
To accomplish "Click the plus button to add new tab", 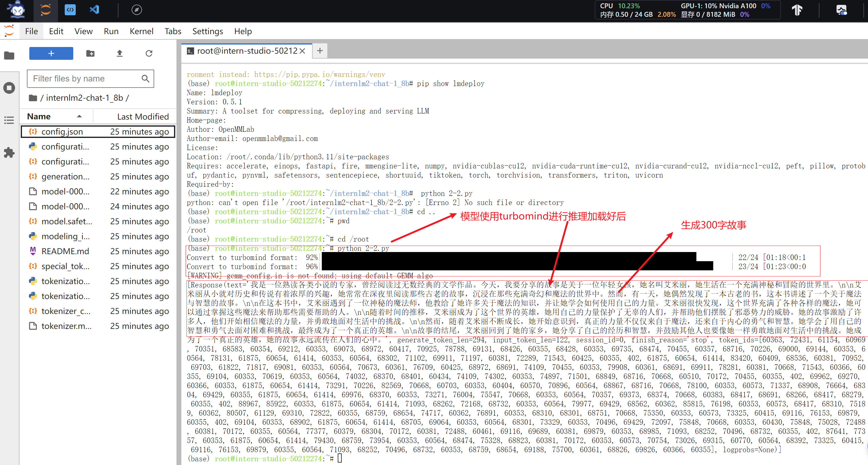I will 320,51.
